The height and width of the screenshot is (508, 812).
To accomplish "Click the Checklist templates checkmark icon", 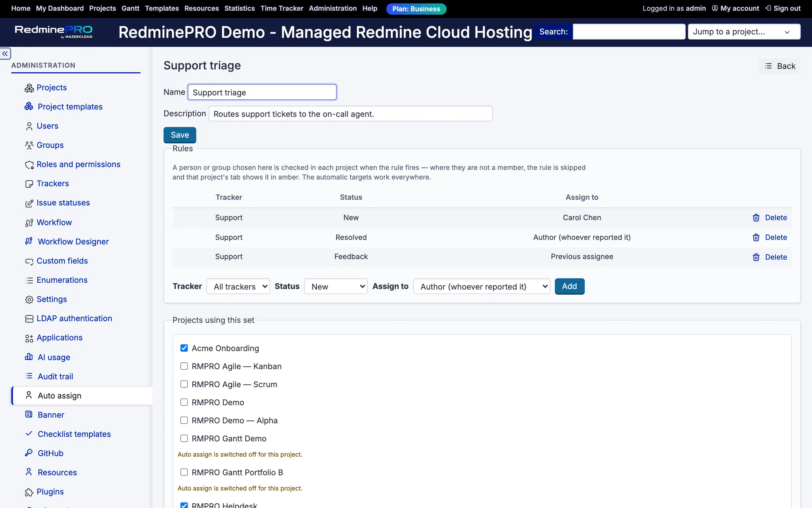I will pos(29,433).
